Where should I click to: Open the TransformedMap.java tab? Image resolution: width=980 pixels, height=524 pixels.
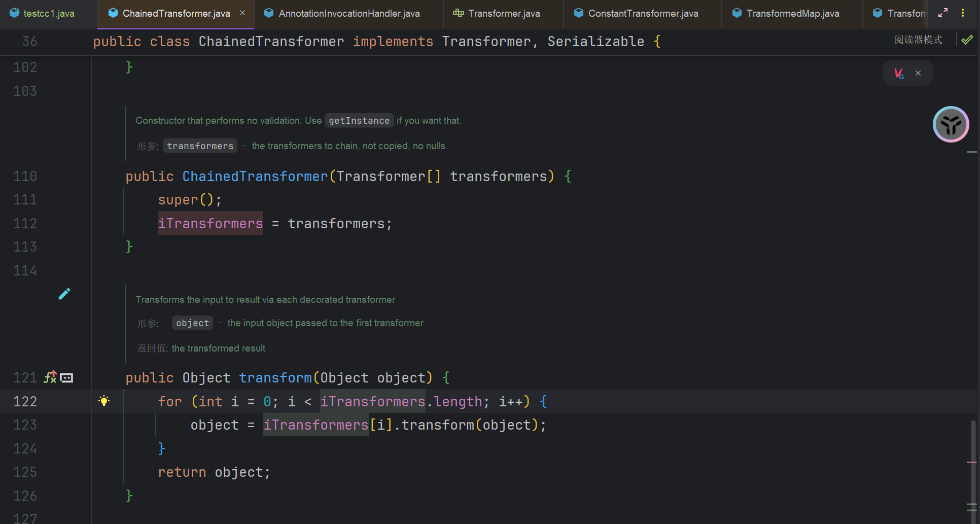[x=792, y=14]
